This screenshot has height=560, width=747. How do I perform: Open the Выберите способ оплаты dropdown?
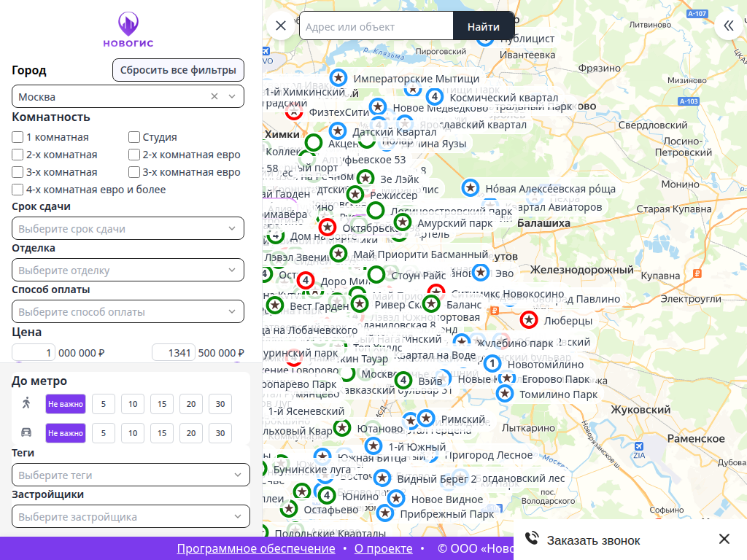coord(128,311)
